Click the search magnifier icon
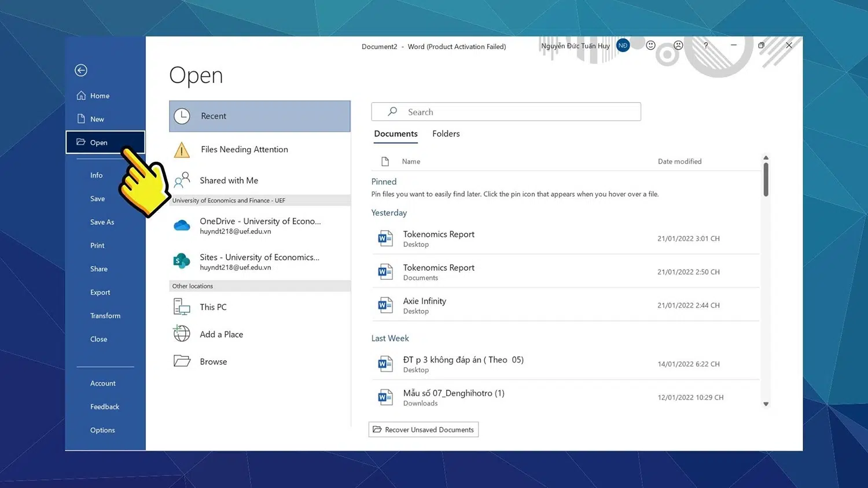Image resolution: width=868 pixels, height=488 pixels. (392, 112)
